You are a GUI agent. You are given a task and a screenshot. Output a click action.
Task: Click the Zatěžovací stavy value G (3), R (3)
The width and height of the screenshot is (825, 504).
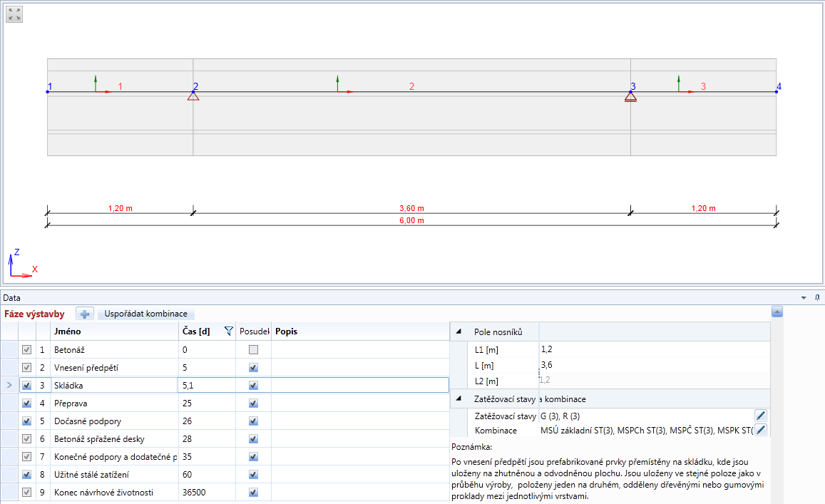pyautogui.click(x=560, y=416)
